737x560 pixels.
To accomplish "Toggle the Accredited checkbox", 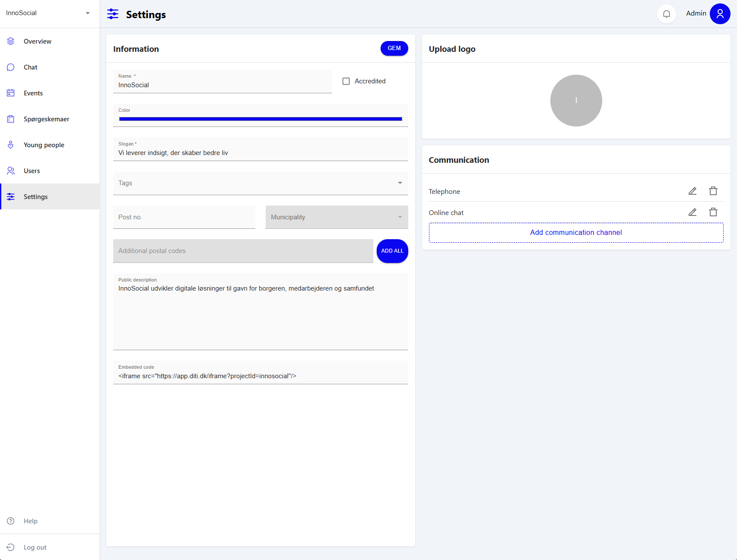I will (x=346, y=81).
